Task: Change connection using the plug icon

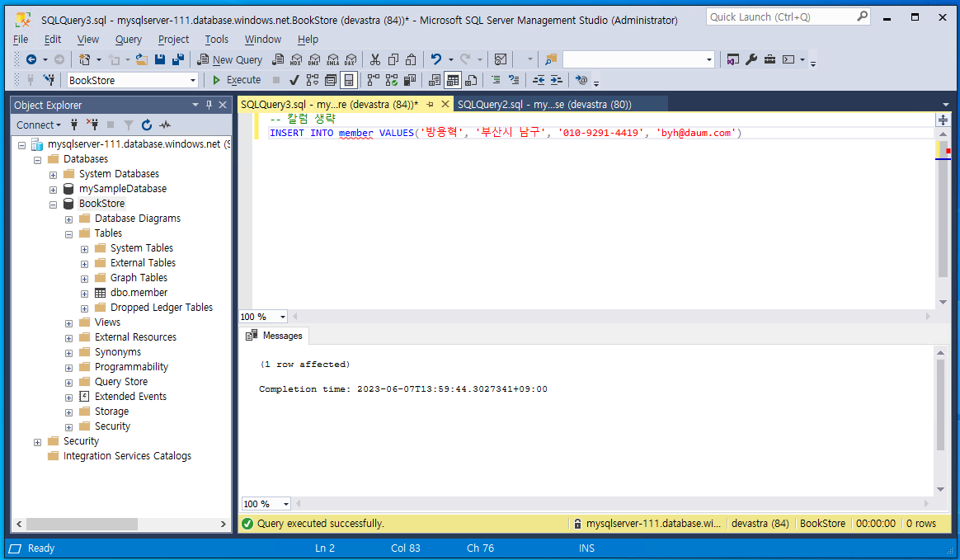Action: pos(49,79)
